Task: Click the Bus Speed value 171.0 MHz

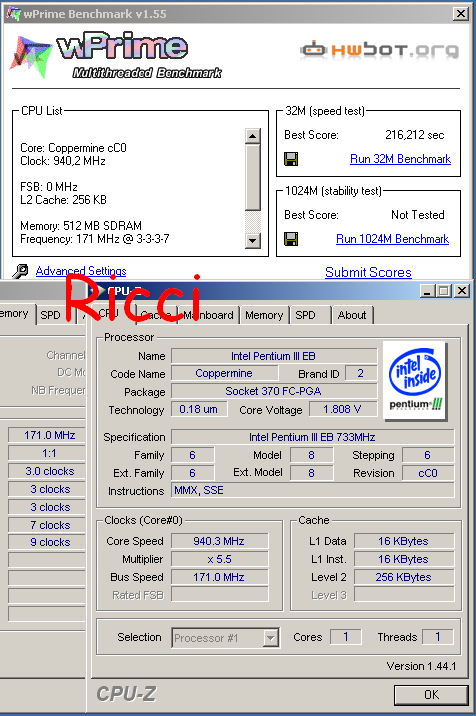Action: (x=219, y=577)
